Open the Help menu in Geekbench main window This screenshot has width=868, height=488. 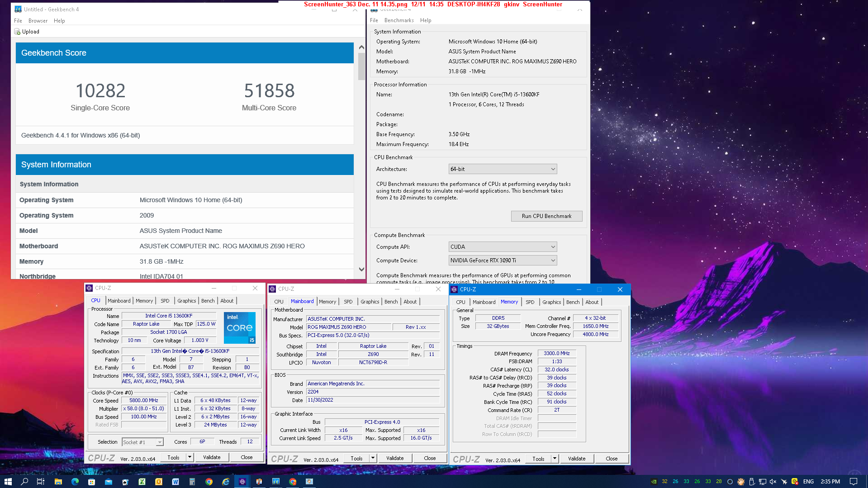426,20
